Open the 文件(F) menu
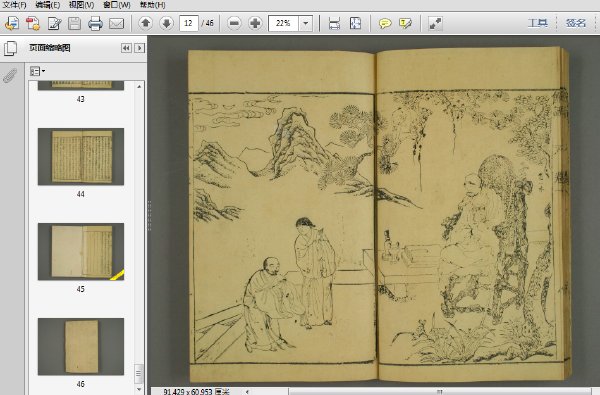Image resolution: width=600 pixels, height=395 pixels. pos(14,5)
